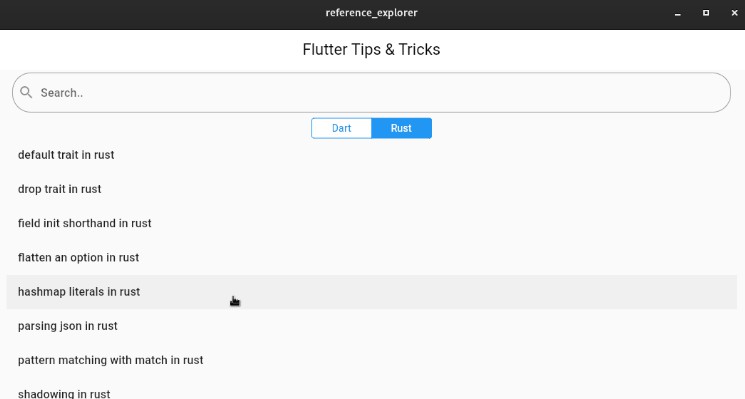
Task: Select 'pattern matching with match in rust'
Action: click(371, 360)
